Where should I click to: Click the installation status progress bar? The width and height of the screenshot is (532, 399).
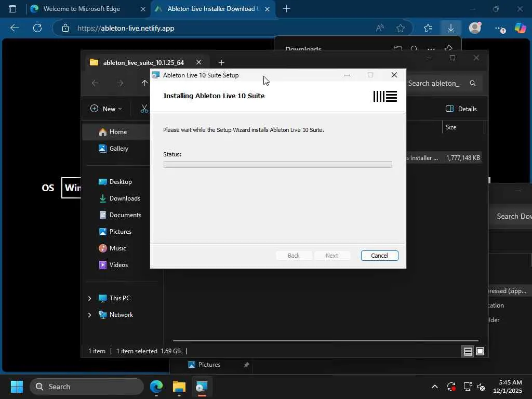click(x=277, y=165)
